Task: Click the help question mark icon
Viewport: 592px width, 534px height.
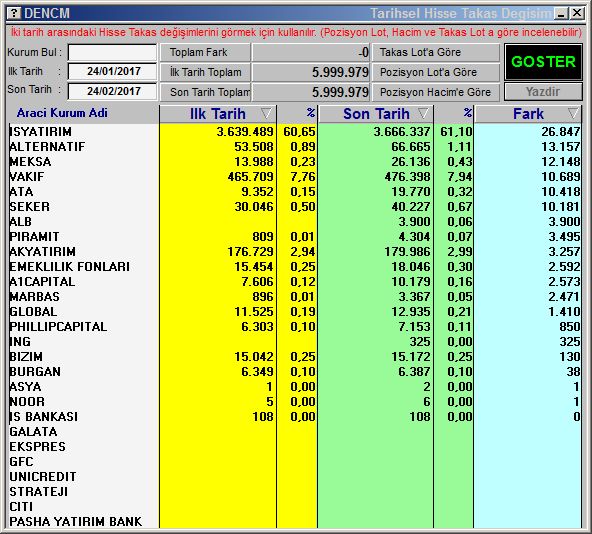Action: [14, 14]
